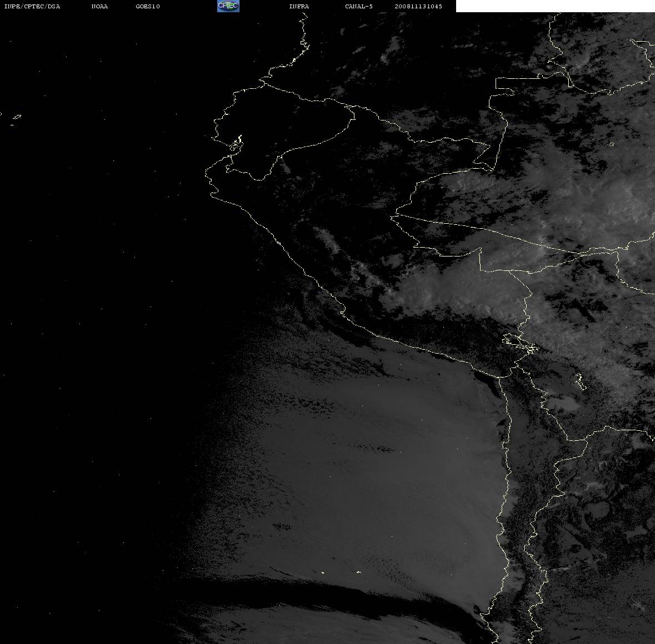Click the CPTEC logo in header

(228, 6)
